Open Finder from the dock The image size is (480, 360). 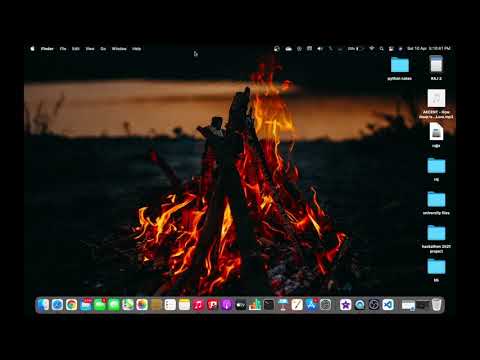click(43, 305)
